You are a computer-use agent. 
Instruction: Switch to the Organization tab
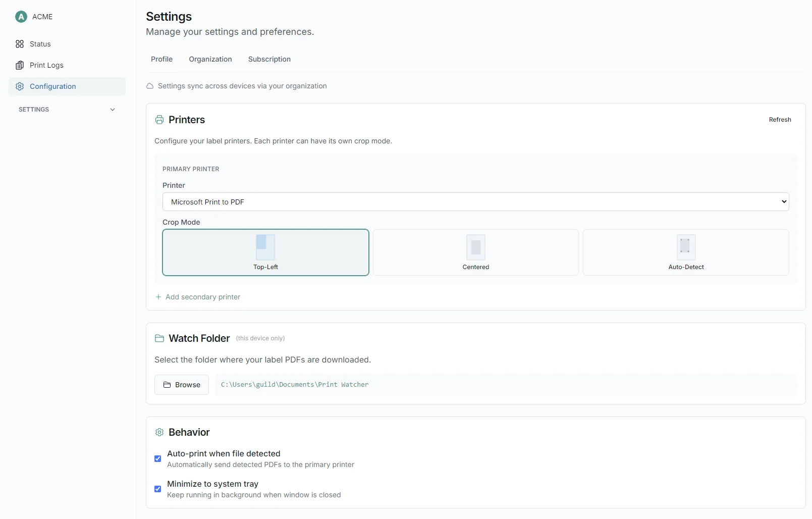[210, 59]
